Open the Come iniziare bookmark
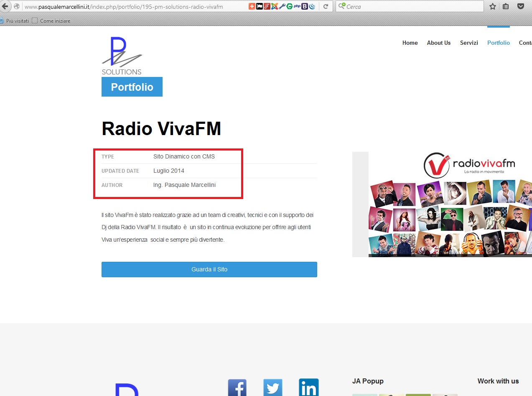 [51, 20]
